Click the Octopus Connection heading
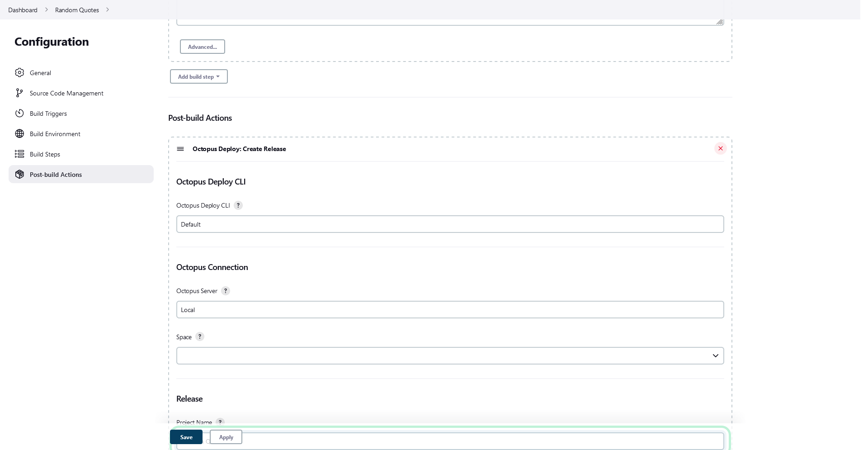Image resolution: width=868 pixels, height=450 pixels. [212, 267]
